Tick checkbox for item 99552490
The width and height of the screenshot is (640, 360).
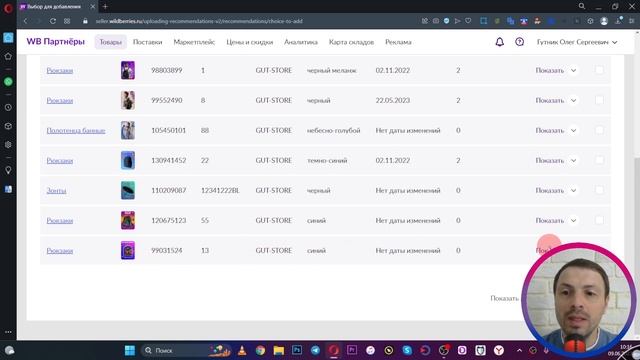(x=599, y=100)
